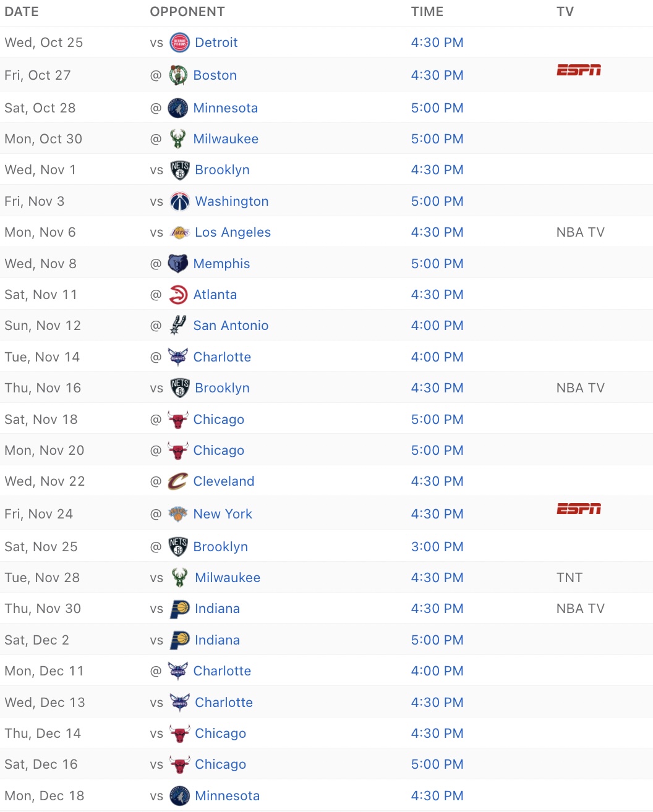This screenshot has width=653, height=812.
Task: Select the 3:00 PM game time on Nov 25
Action: point(437,547)
